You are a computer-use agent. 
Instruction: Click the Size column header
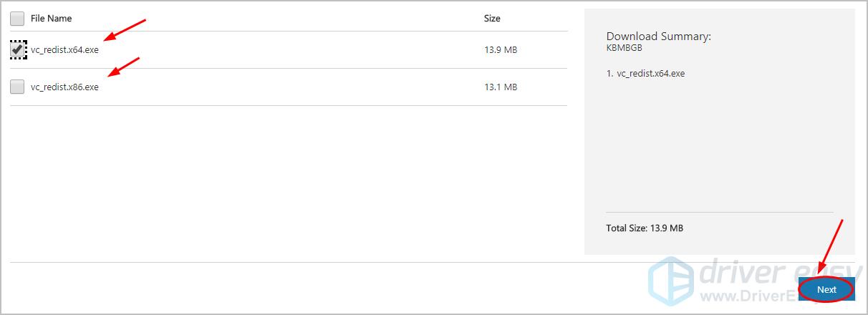tap(492, 19)
